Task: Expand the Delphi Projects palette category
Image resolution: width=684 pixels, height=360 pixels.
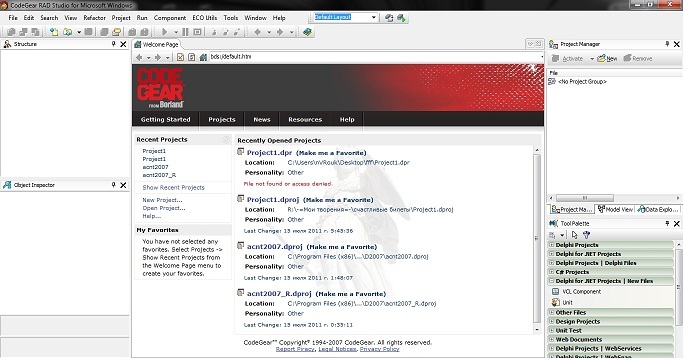Action: (x=551, y=245)
